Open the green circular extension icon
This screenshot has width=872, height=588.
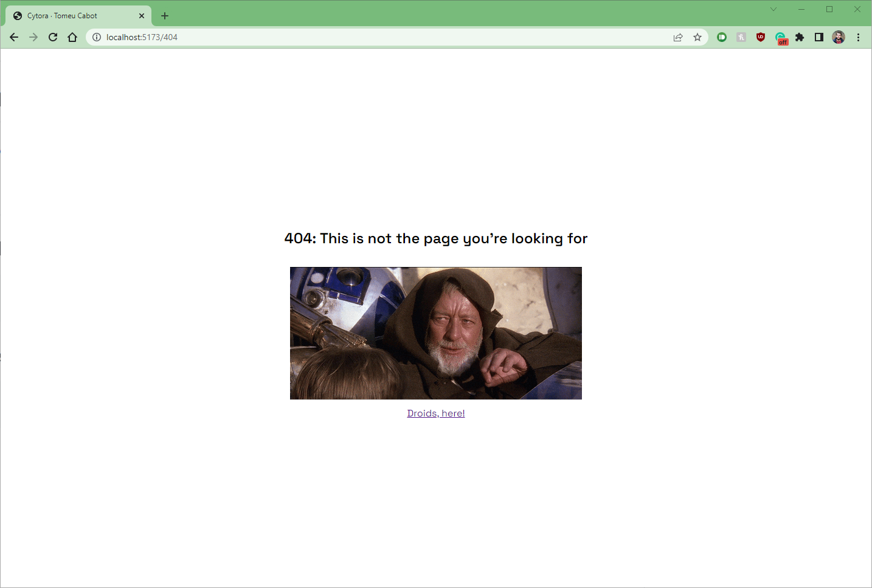[722, 37]
